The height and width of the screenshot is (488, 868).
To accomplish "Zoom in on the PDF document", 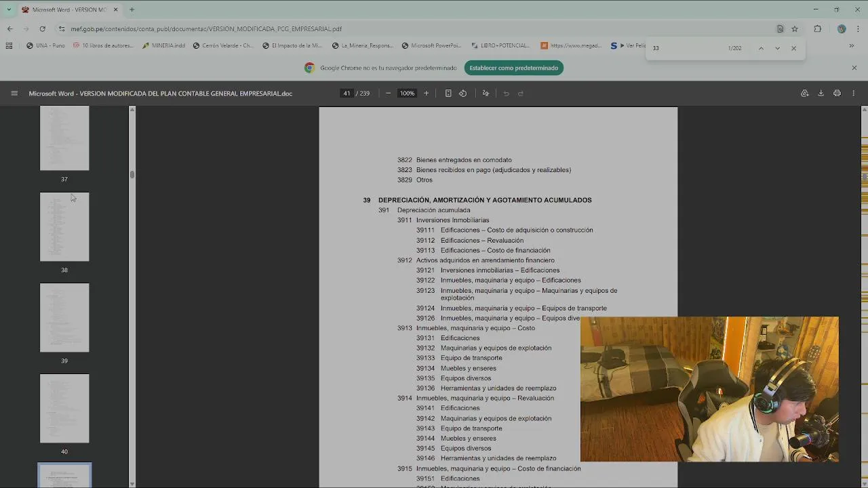I will pos(426,94).
